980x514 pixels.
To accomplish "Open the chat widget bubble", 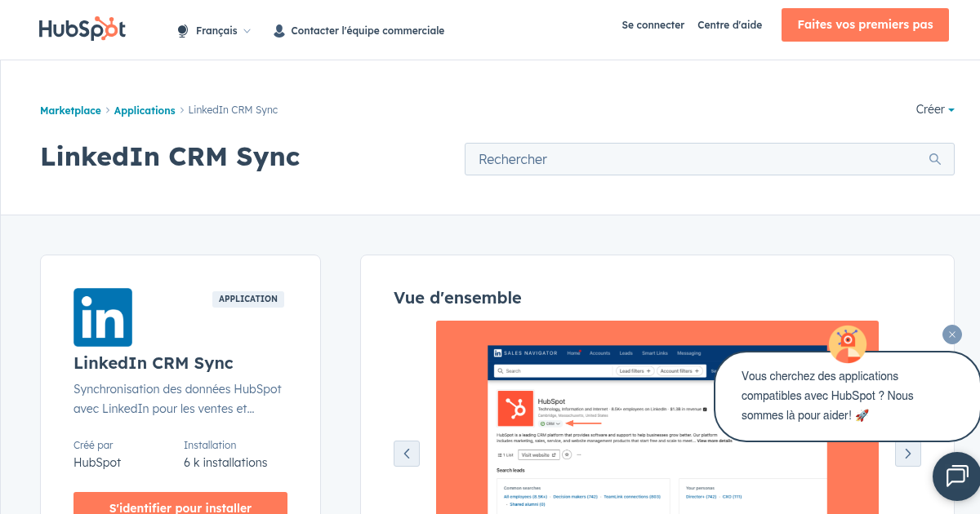I will (x=957, y=476).
